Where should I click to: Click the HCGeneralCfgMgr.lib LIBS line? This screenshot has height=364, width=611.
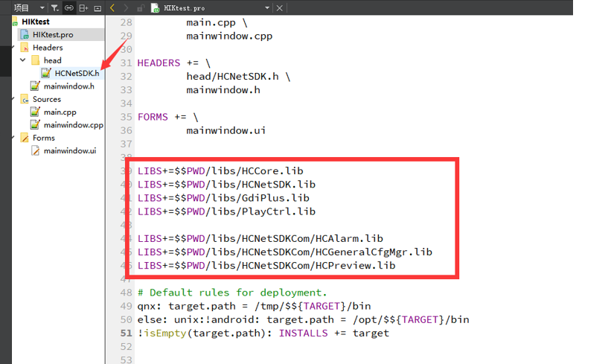285,252
